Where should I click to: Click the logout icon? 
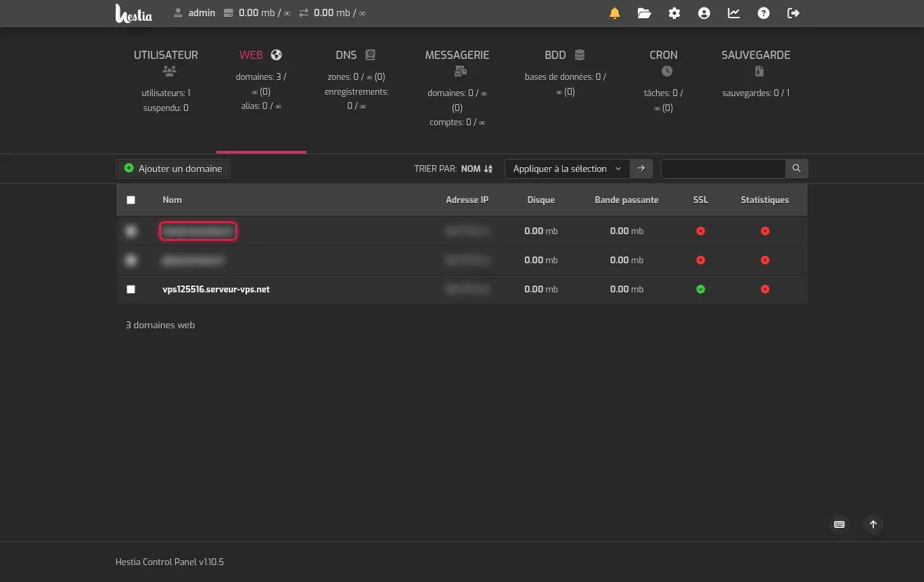pyautogui.click(x=793, y=13)
